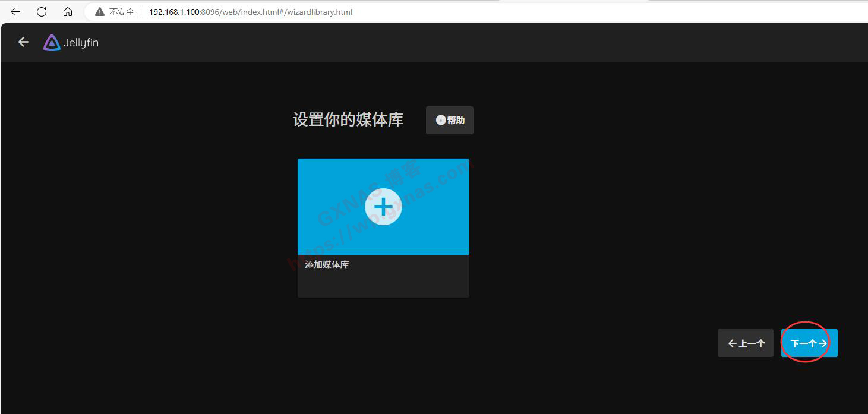Click the white plus circle icon
The height and width of the screenshot is (414, 868).
(x=383, y=207)
